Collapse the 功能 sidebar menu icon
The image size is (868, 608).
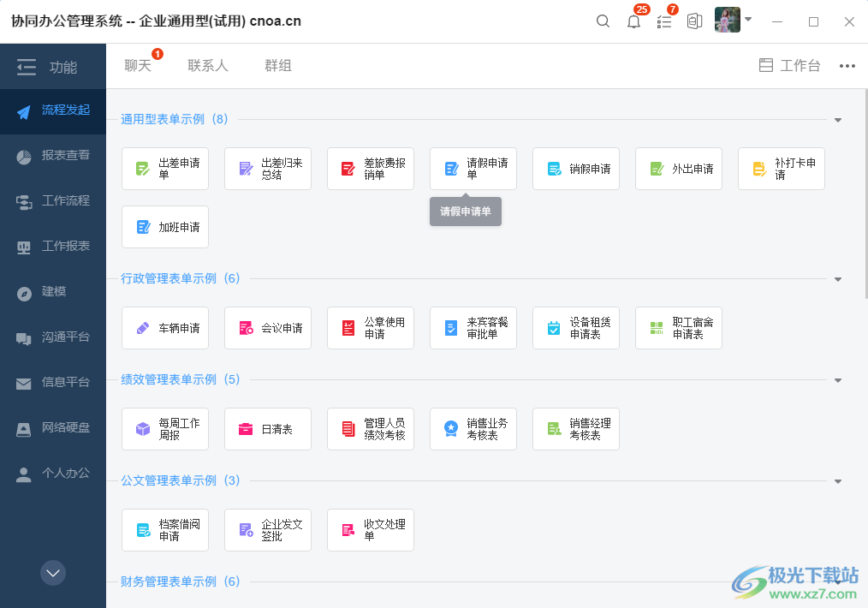(x=26, y=67)
